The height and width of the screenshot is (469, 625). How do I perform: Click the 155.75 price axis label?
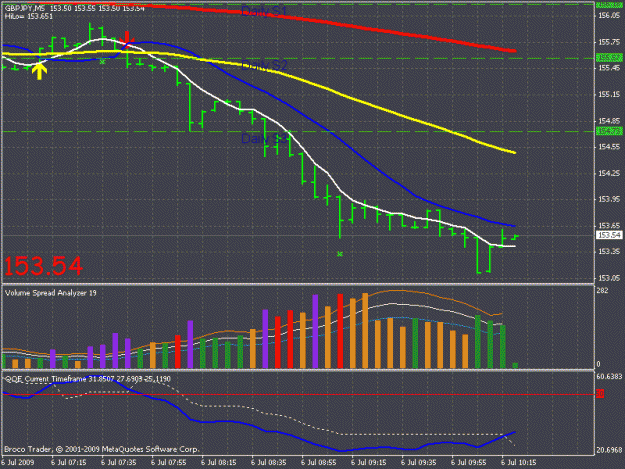click(x=609, y=42)
